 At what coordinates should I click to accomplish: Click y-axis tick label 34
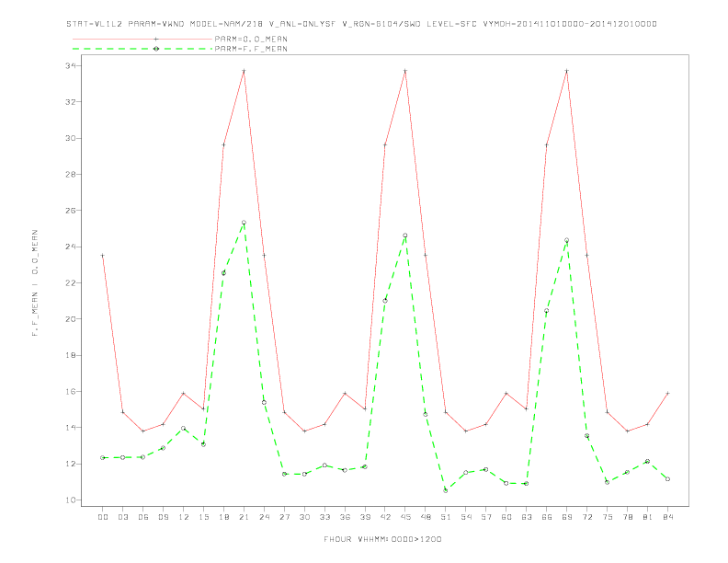click(71, 65)
